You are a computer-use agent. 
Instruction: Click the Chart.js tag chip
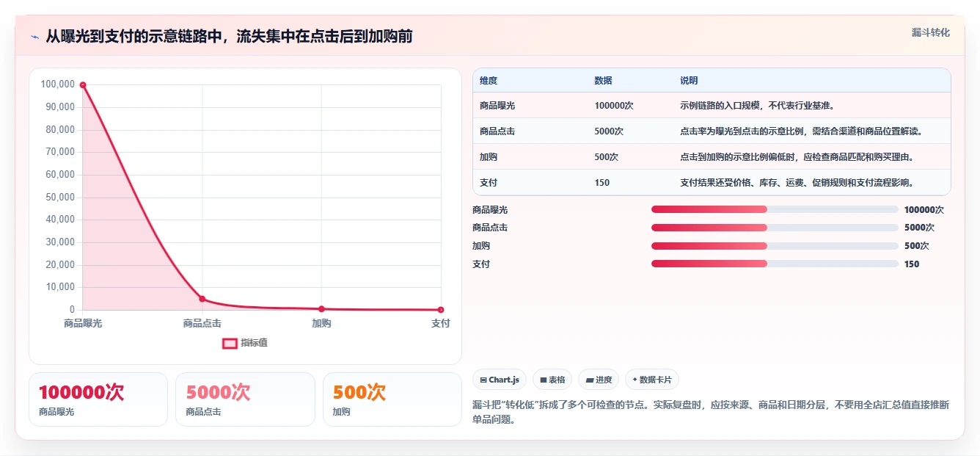(500, 380)
